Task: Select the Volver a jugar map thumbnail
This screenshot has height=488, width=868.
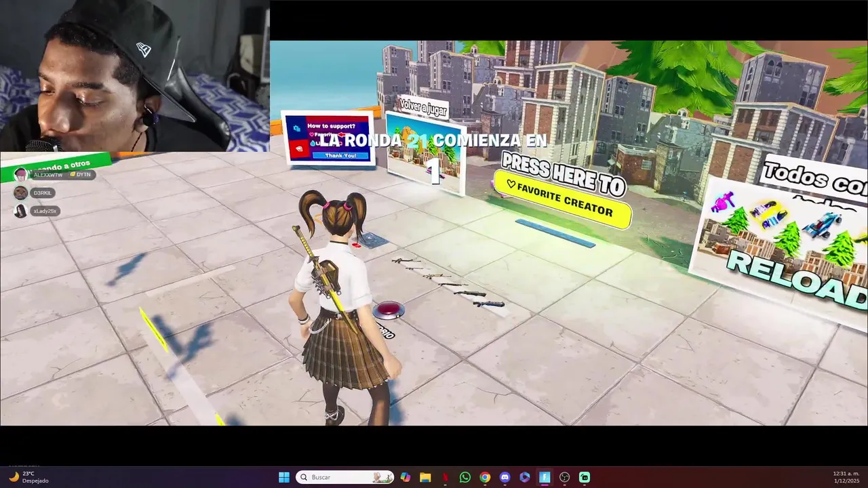Action: (425, 153)
